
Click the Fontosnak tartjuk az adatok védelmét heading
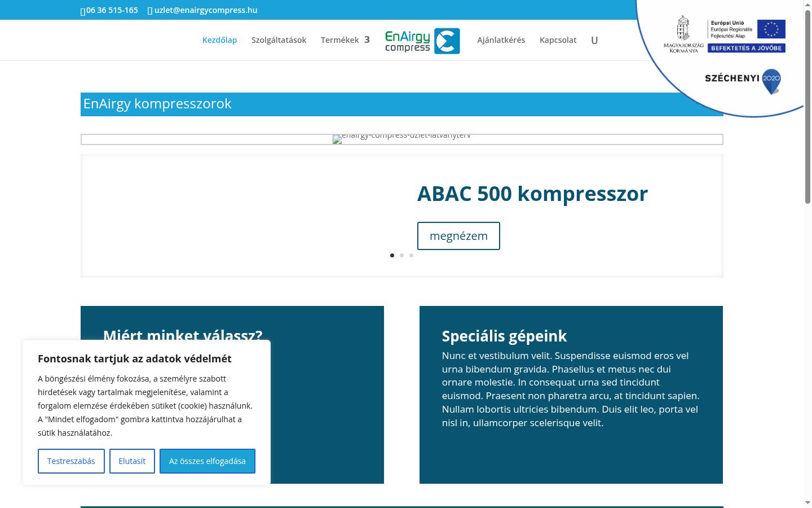135,358
